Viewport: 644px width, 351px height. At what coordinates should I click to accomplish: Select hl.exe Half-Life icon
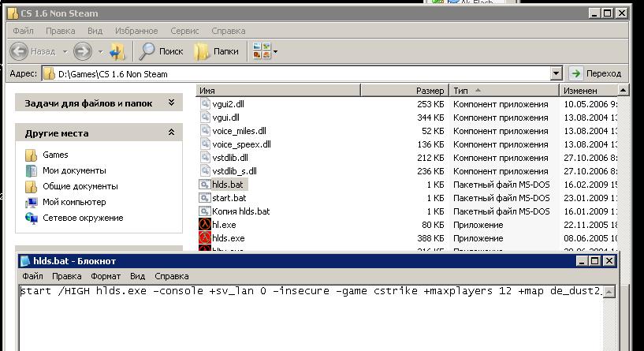[x=204, y=225]
